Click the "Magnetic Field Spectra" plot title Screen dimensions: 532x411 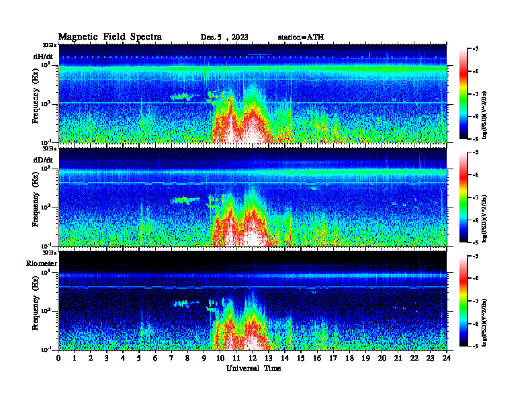point(110,37)
